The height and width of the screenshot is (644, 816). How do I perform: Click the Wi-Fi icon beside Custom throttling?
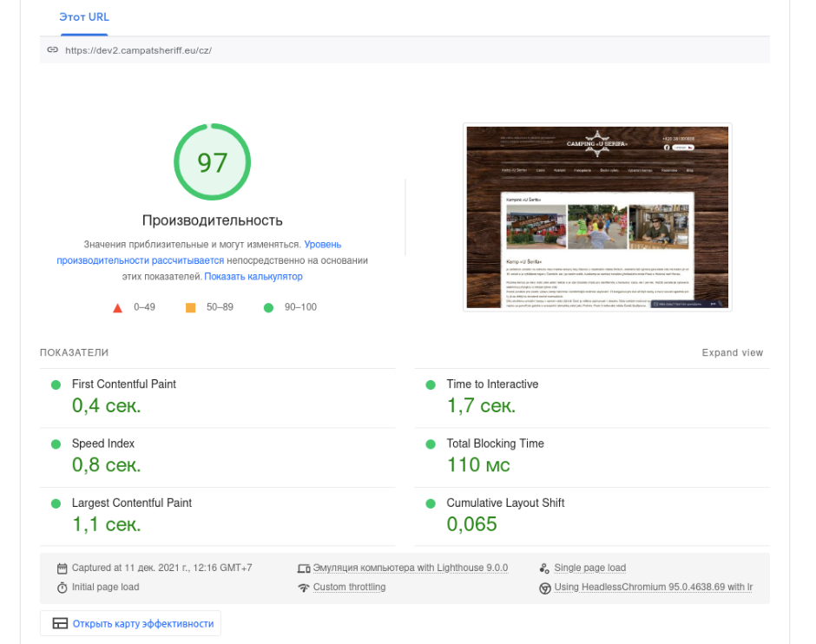[x=304, y=588]
